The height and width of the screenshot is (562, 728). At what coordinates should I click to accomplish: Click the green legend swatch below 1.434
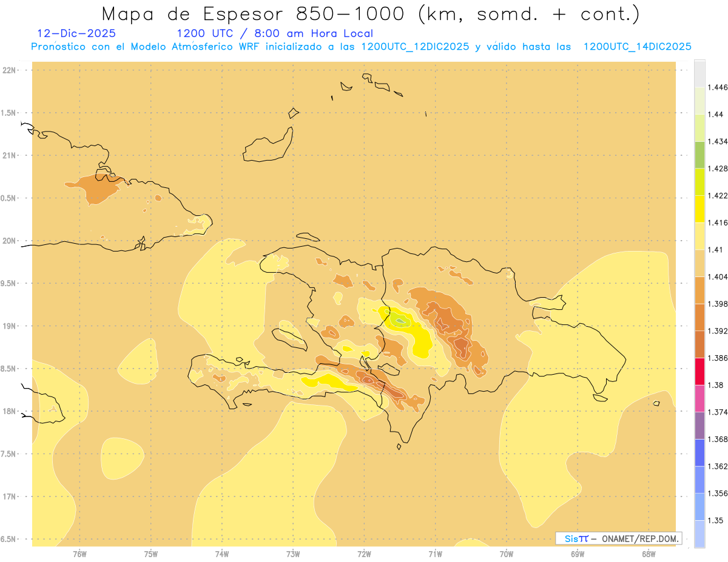[700, 155]
